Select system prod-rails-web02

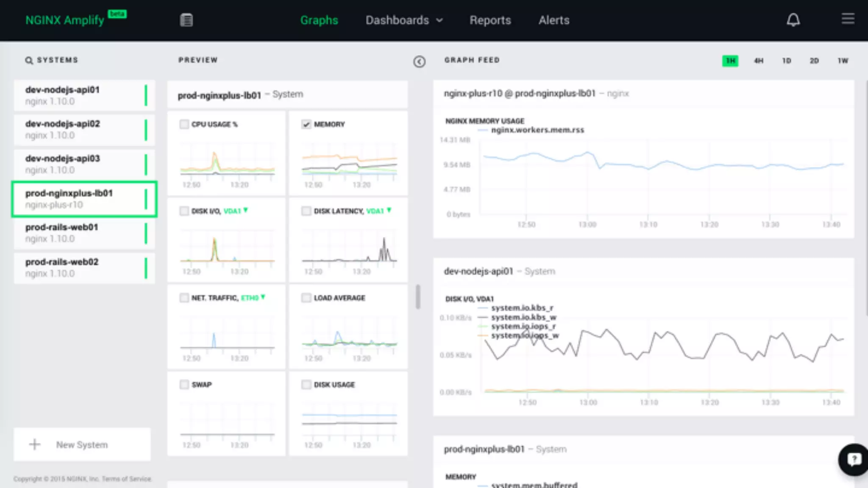[84, 268]
